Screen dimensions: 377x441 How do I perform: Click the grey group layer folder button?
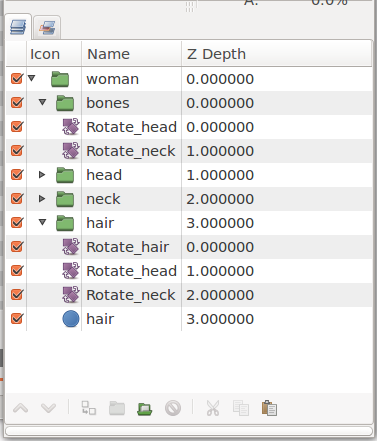click(117, 408)
